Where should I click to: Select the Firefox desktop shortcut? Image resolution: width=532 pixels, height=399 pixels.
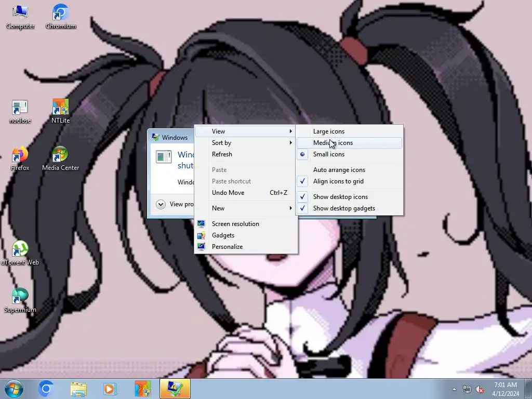20,159
